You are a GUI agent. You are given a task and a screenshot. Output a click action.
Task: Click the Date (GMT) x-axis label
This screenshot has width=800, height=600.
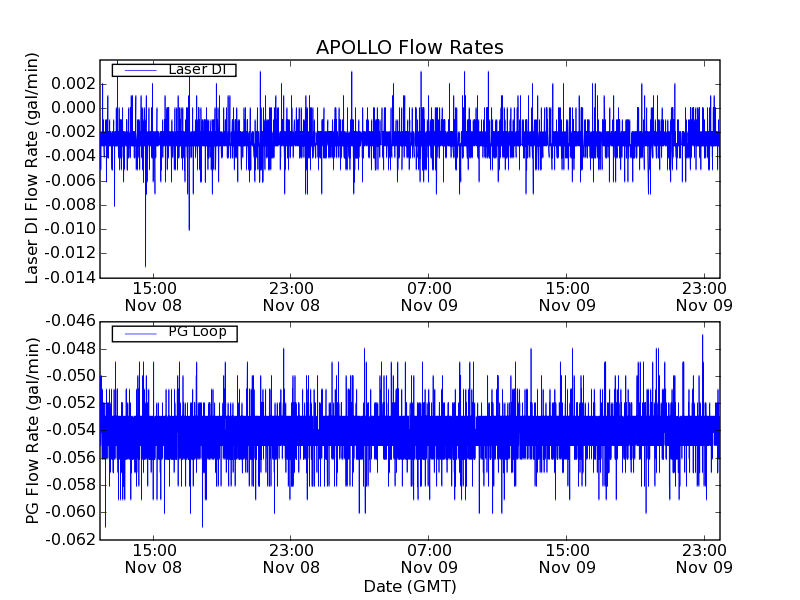click(410, 587)
